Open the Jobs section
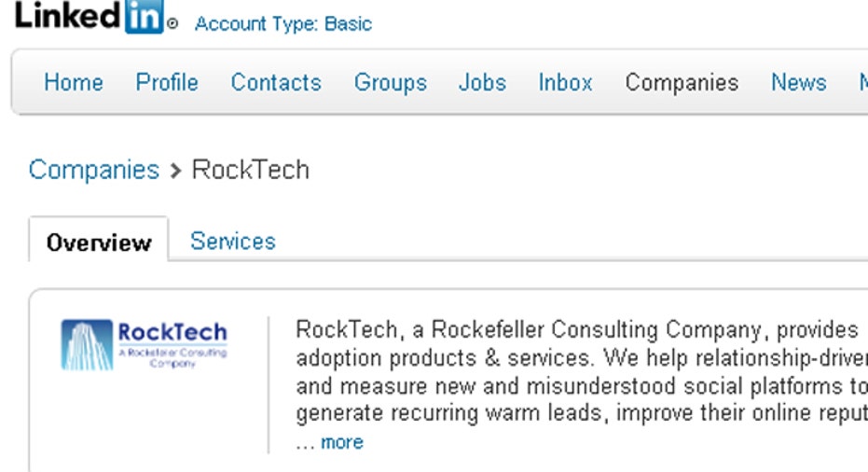 click(x=483, y=82)
